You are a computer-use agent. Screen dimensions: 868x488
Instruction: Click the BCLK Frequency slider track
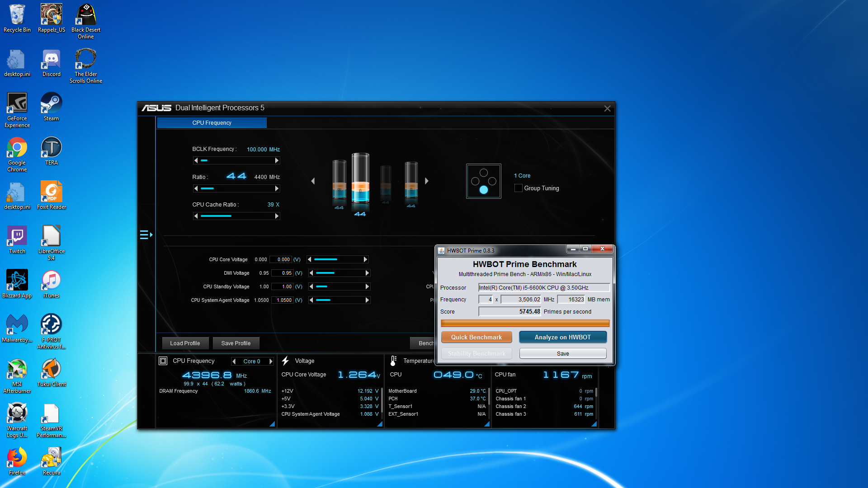tap(236, 160)
